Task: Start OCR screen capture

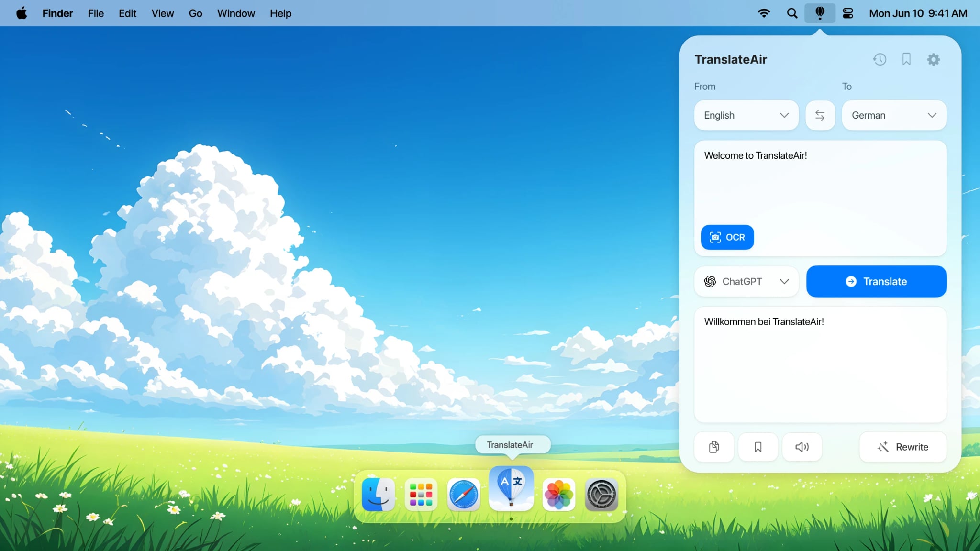Action: coord(726,237)
